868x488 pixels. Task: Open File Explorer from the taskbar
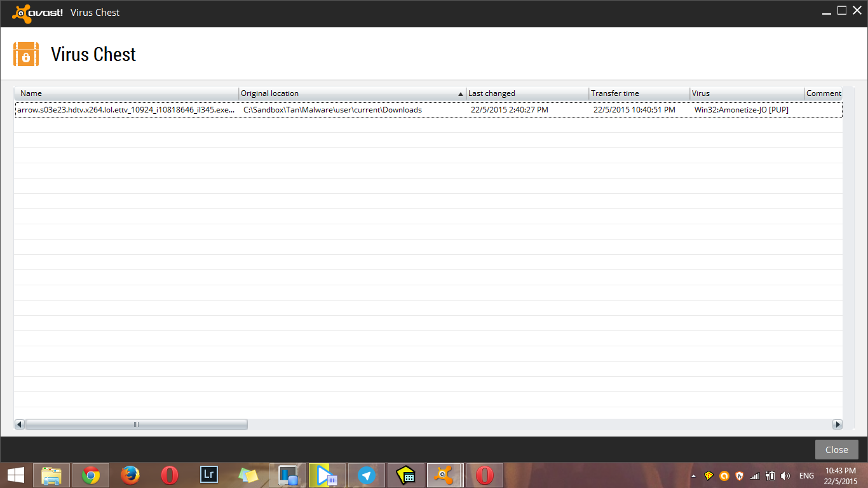[51, 475]
